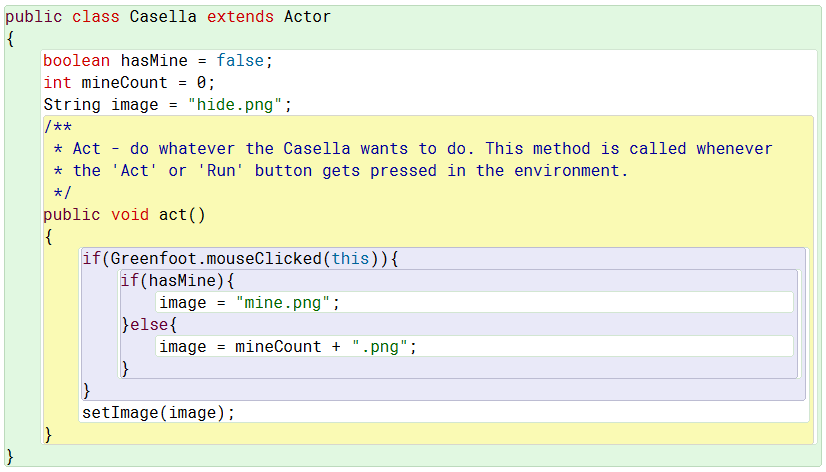The height and width of the screenshot is (472, 826).
Task: Click the comment line mentioning 'Run' button
Action: point(340,171)
